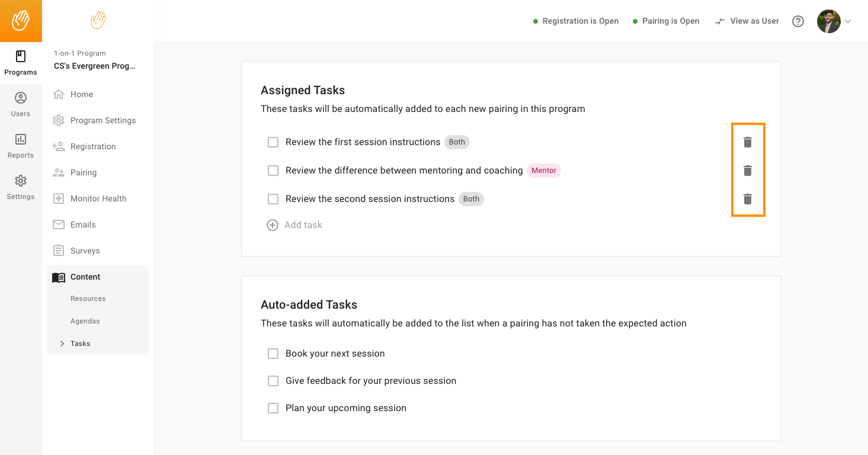Click the pink Mentor tag
Screen dimensions: 868x455
[544, 171]
